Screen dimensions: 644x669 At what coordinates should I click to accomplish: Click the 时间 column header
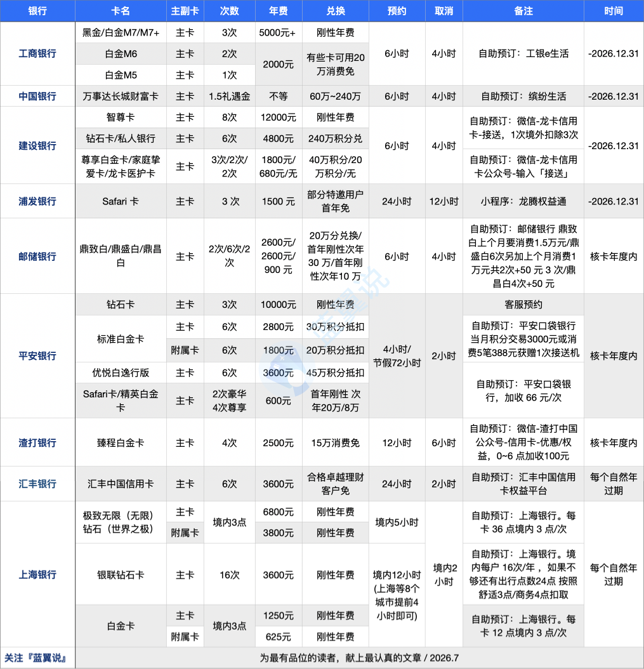click(614, 11)
